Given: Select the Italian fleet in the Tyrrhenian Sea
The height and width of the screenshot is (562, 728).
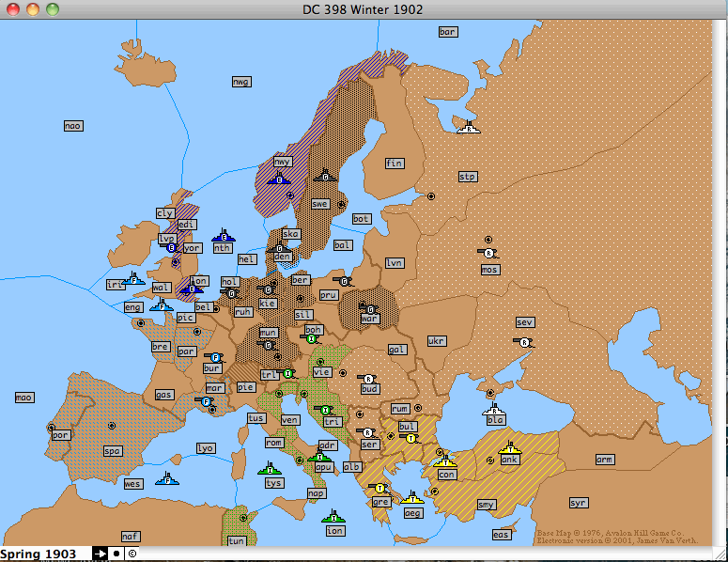Looking at the screenshot, I should [x=270, y=468].
